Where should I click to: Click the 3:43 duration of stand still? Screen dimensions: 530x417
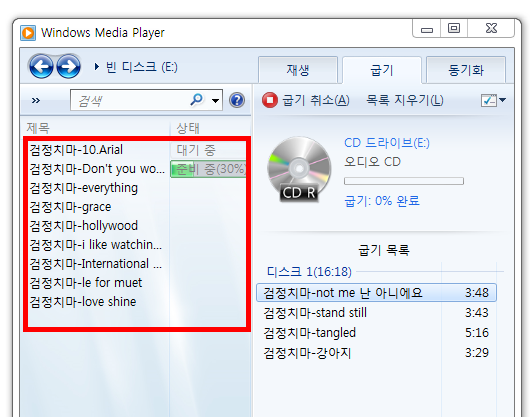[477, 313]
